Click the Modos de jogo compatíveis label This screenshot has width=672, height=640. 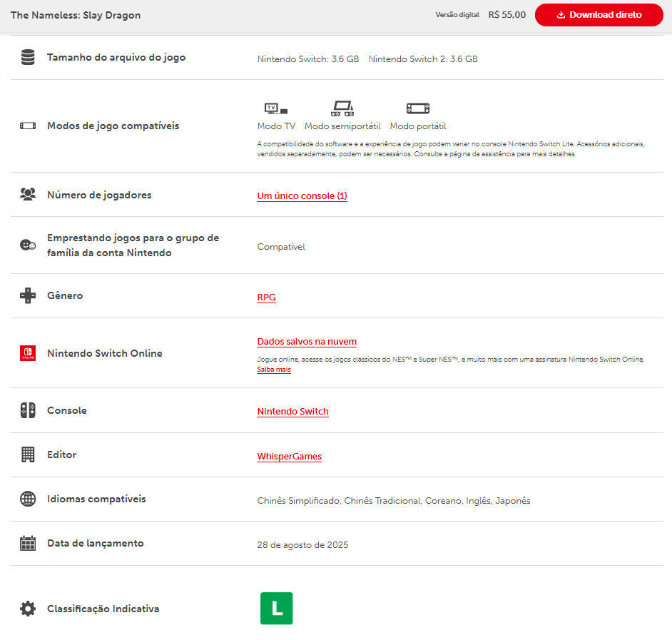[113, 126]
